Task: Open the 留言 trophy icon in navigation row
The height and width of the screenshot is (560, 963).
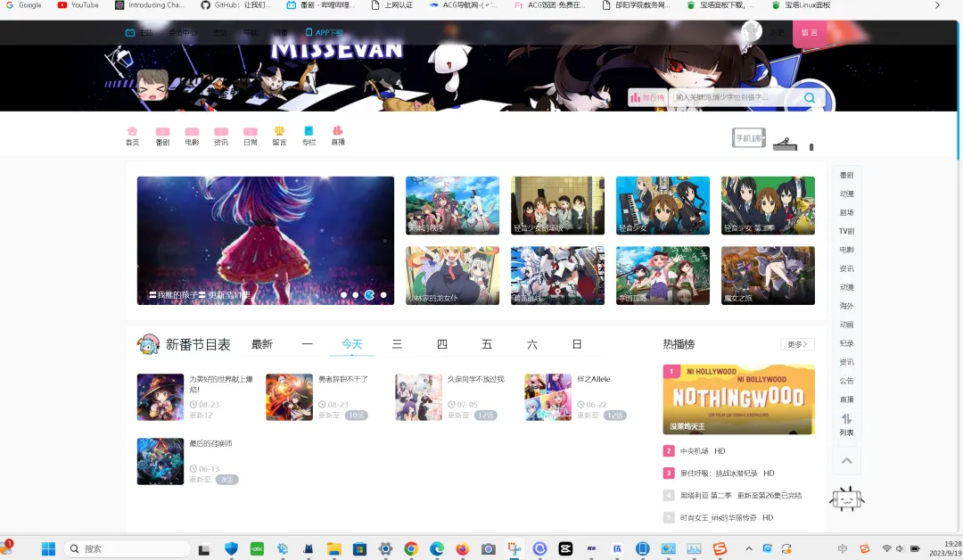Action: point(279,136)
